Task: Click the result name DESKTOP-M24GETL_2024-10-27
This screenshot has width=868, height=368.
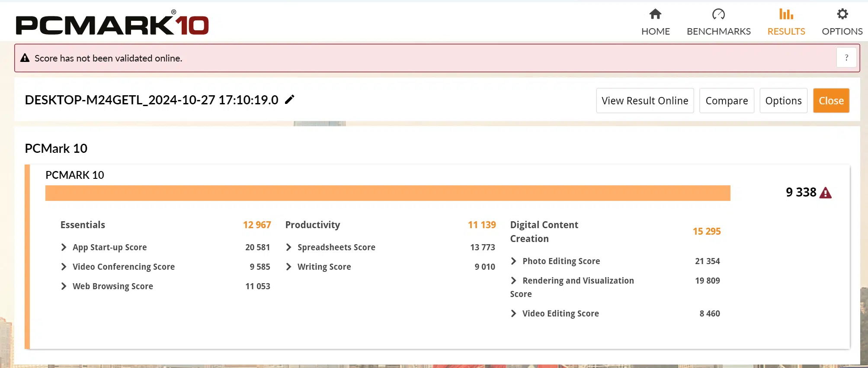Action: [151, 100]
